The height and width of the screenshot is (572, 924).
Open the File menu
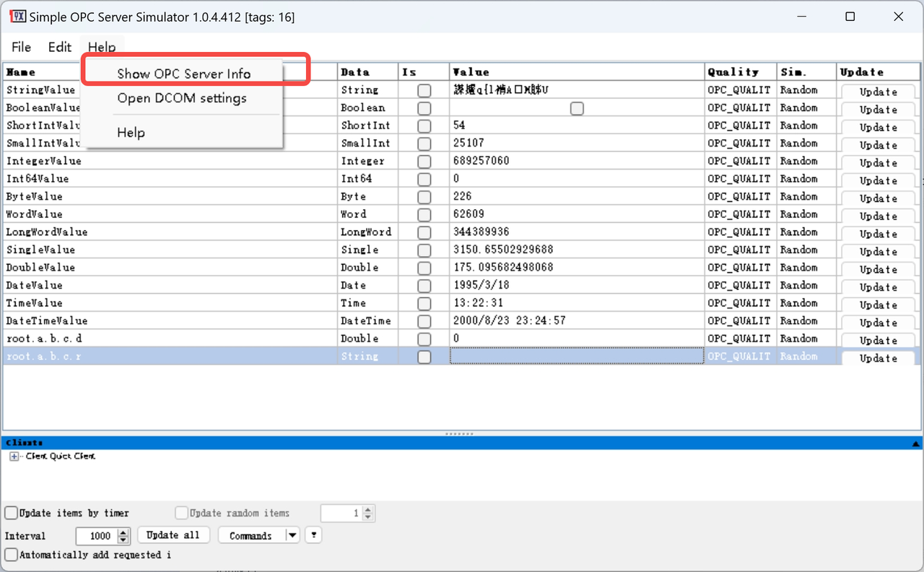pos(22,47)
